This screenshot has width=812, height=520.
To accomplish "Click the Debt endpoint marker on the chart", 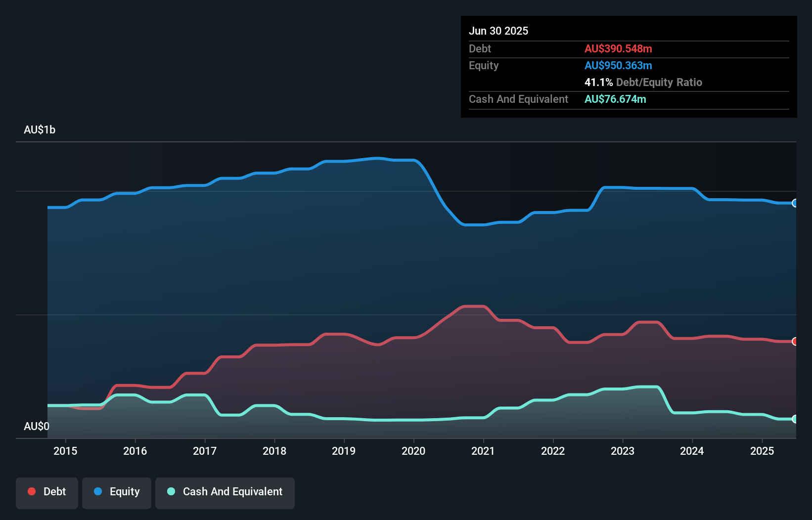I will 794,341.
